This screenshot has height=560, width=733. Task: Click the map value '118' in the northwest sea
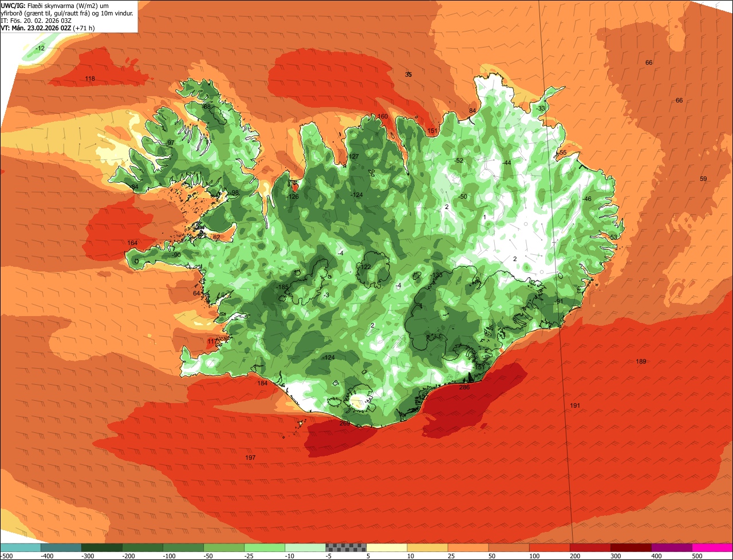[x=90, y=79]
